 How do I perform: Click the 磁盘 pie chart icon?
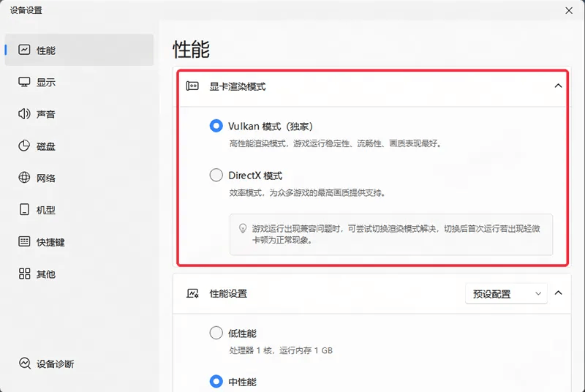pyautogui.click(x=25, y=146)
